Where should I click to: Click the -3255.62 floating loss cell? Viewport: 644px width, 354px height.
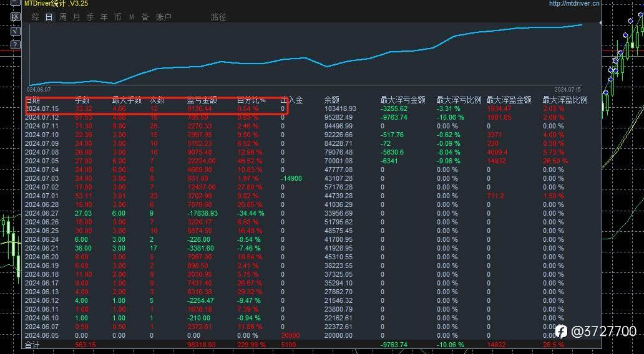394,108
